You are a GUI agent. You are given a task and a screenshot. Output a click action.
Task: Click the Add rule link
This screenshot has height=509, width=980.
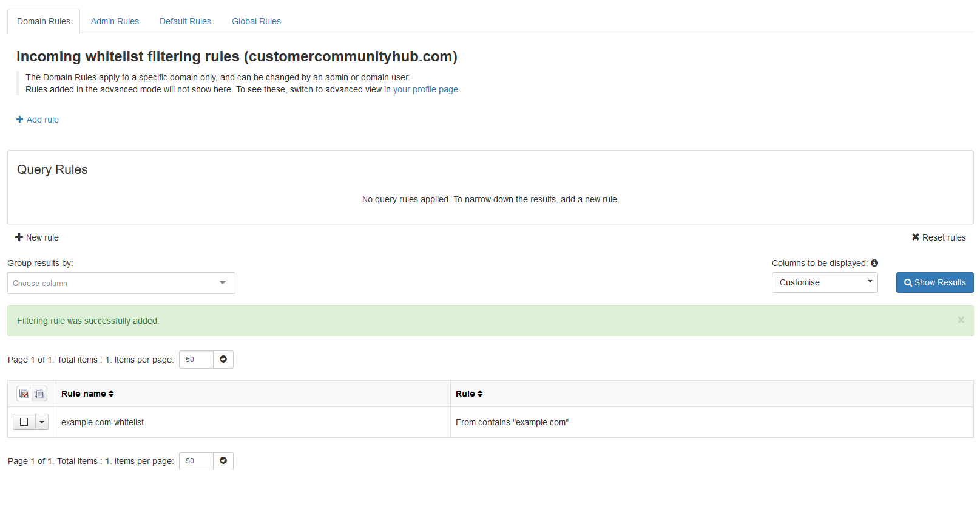38,120
